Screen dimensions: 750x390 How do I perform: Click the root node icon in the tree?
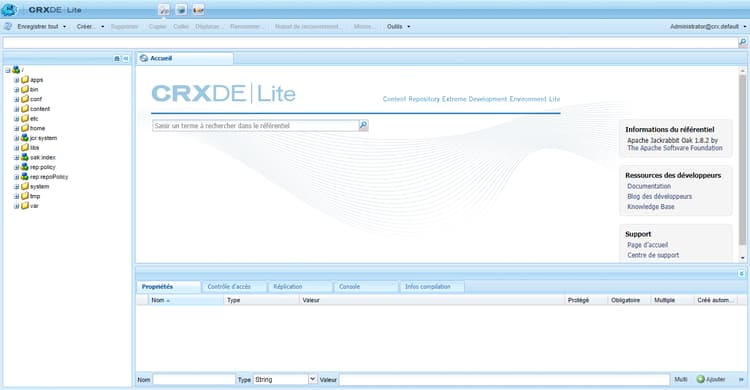(x=16, y=70)
